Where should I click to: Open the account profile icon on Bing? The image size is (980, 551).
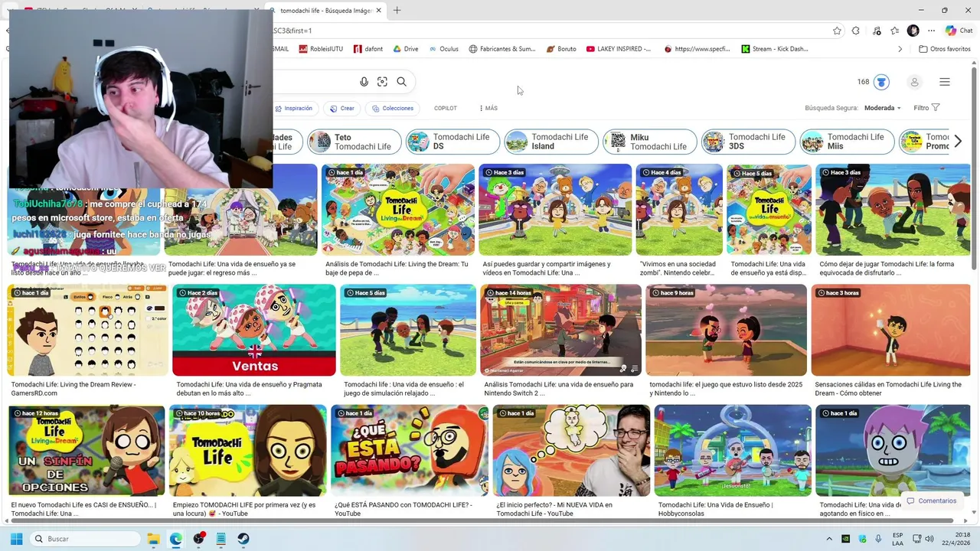tap(914, 82)
